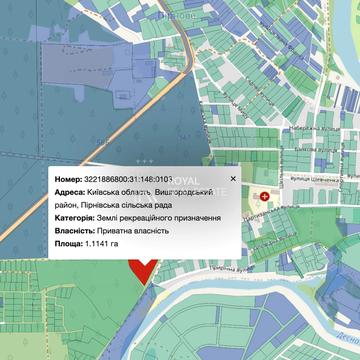The image size is (360, 360).
Task: Click the red cross hospital icon
Action: (x=265, y=197)
